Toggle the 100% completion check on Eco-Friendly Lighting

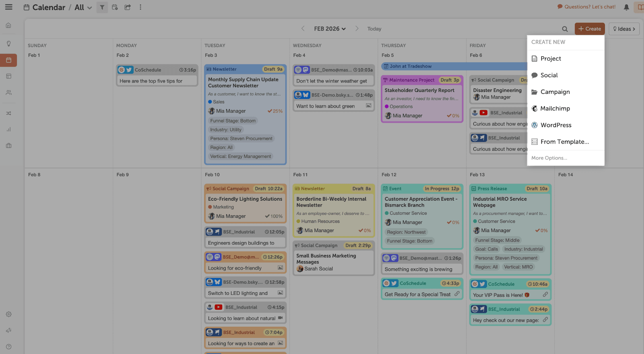[x=274, y=216]
